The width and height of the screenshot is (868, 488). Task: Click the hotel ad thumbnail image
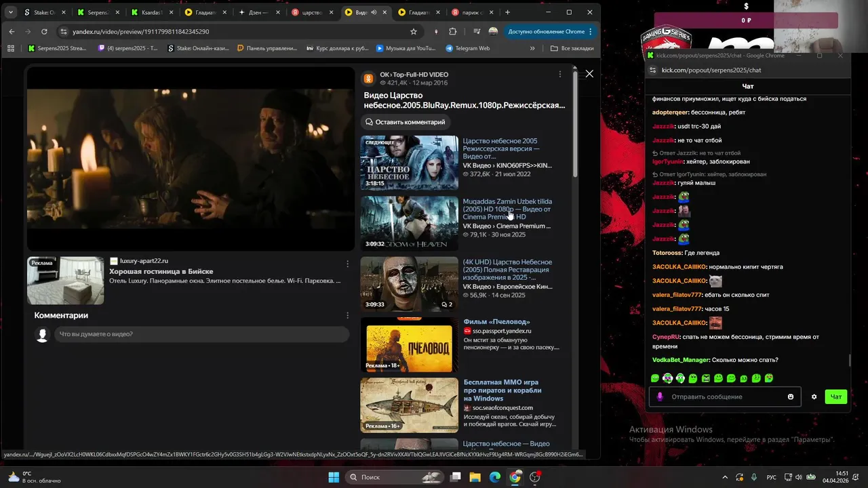(66, 281)
